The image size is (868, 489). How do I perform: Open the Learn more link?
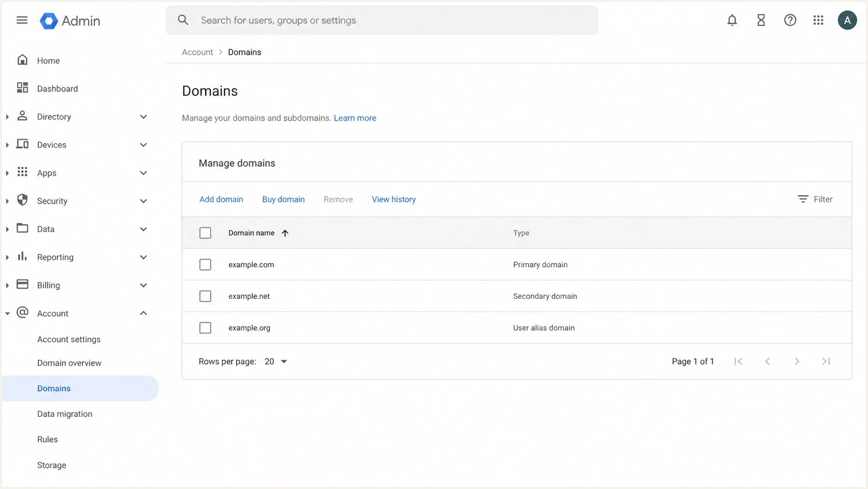coord(355,118)
